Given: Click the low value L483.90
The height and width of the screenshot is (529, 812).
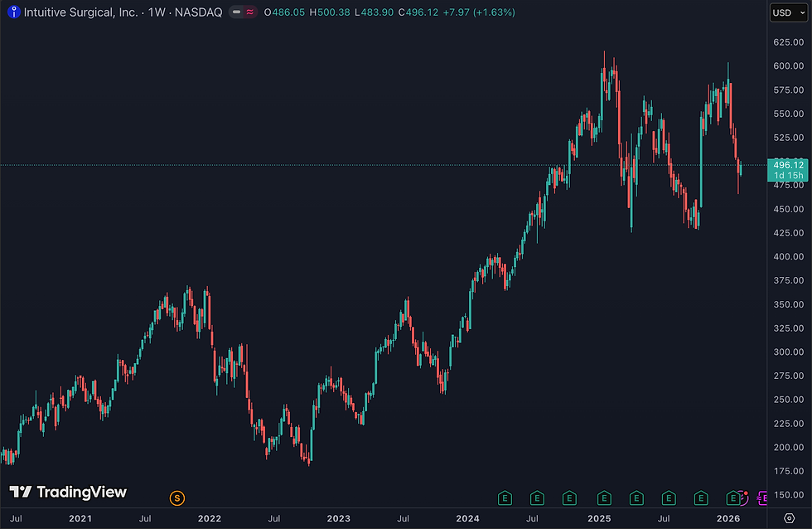Looking at the screenshot, I should [x=375, y=12].
